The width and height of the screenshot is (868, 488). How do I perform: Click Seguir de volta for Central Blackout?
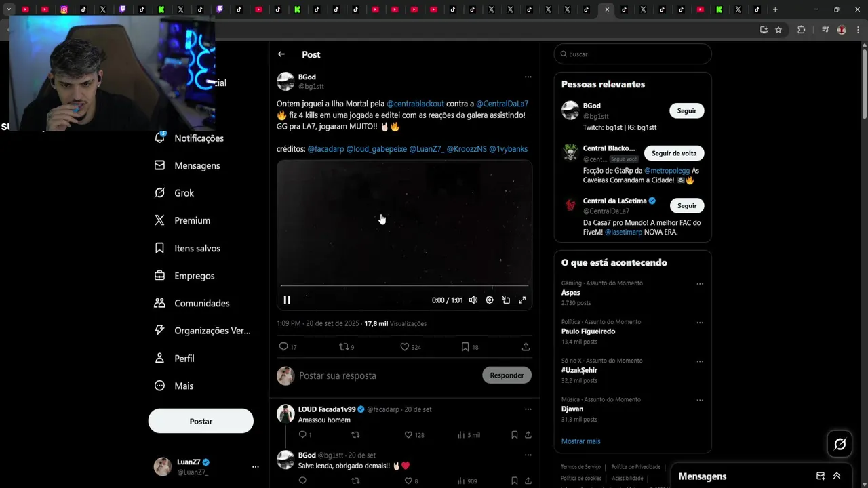(x=673, y=153)
